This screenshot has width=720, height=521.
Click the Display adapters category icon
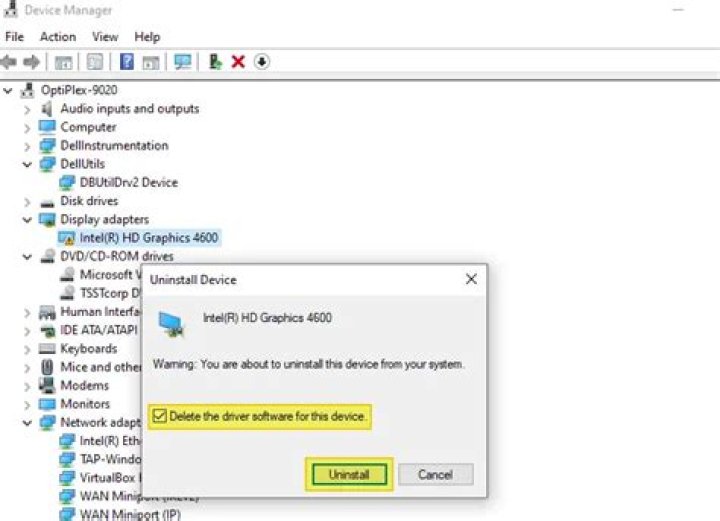tap(47, 220)
